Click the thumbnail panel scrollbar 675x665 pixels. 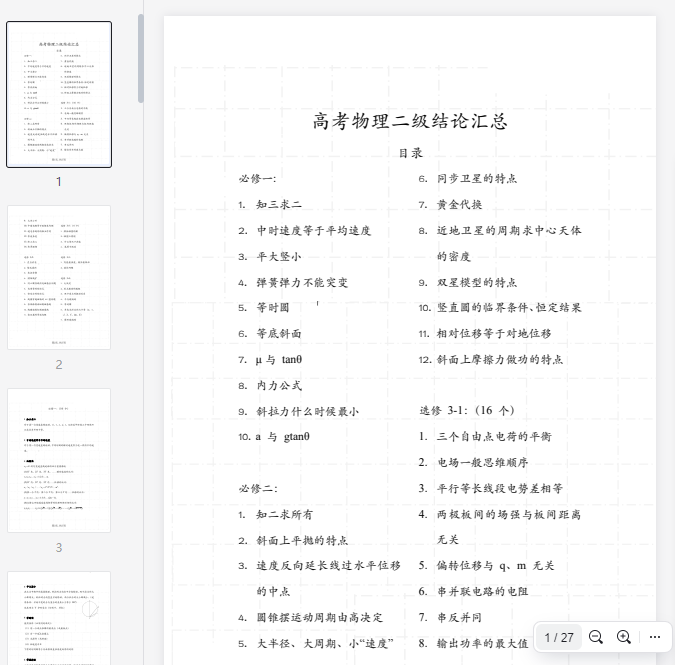141,60
